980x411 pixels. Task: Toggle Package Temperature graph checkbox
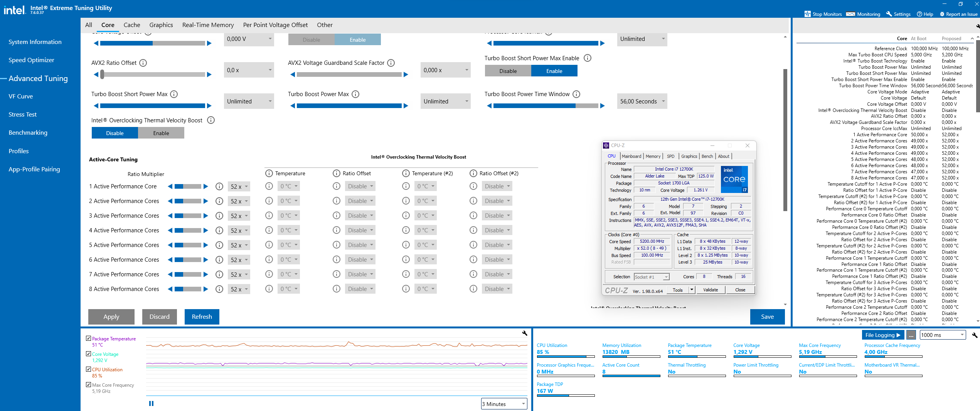point(89,338)
